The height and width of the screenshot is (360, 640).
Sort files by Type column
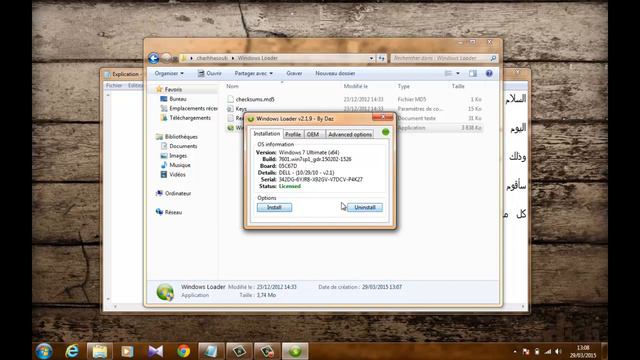coord(404,86)
